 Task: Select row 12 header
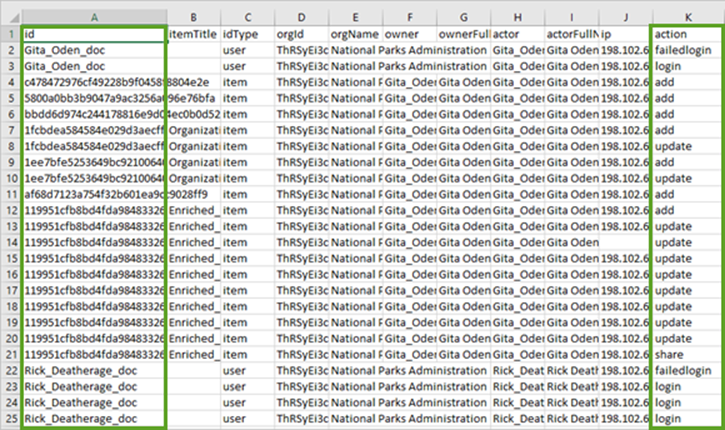11,210
